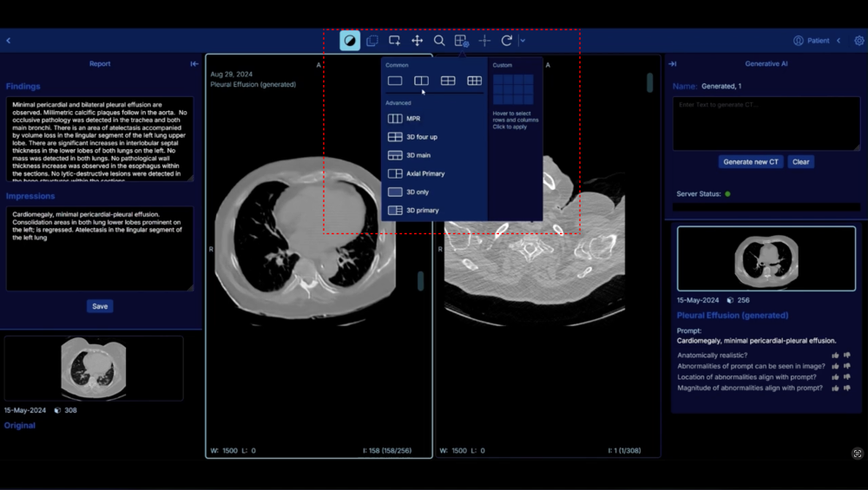The width and height of the screenshot is (868, 490).
Task: Clear the generation prompt
Action: pyautogui.click(x=800, y=162)
